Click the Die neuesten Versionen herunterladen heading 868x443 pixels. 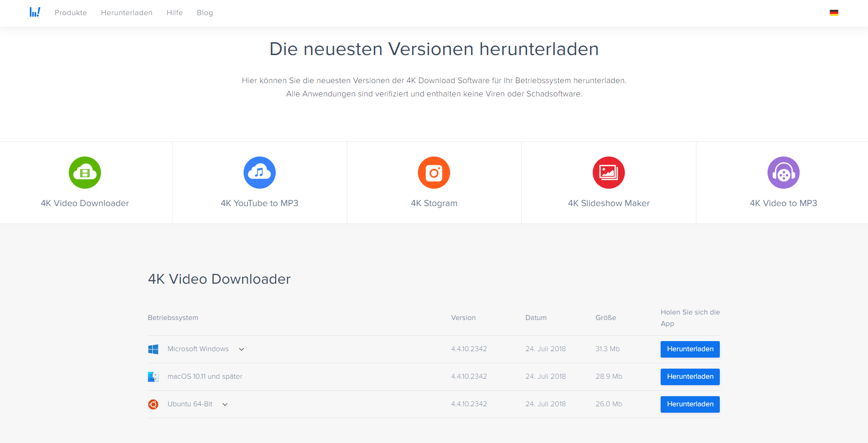point(434,49)
